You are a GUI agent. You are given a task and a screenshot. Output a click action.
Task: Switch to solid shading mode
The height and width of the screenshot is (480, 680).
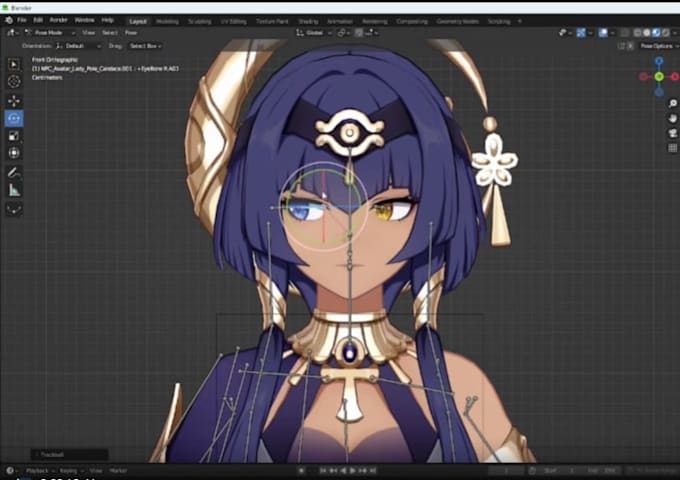647,33
